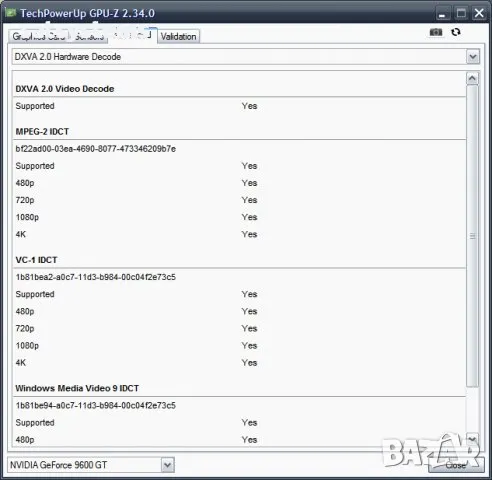The image size is (492, 480).
Task: Click the refresh arrows icon
Action: tap(456, 32)
